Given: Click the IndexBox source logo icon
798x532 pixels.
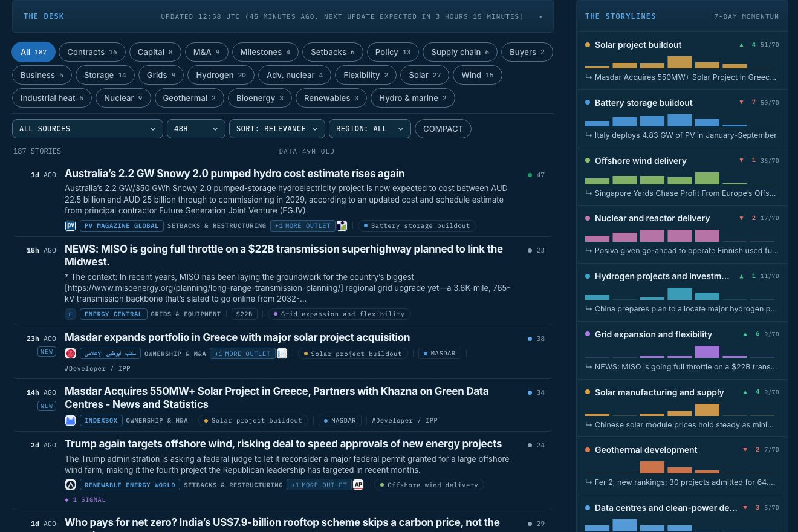Looking at the screenshot, I should click(70, 420).
